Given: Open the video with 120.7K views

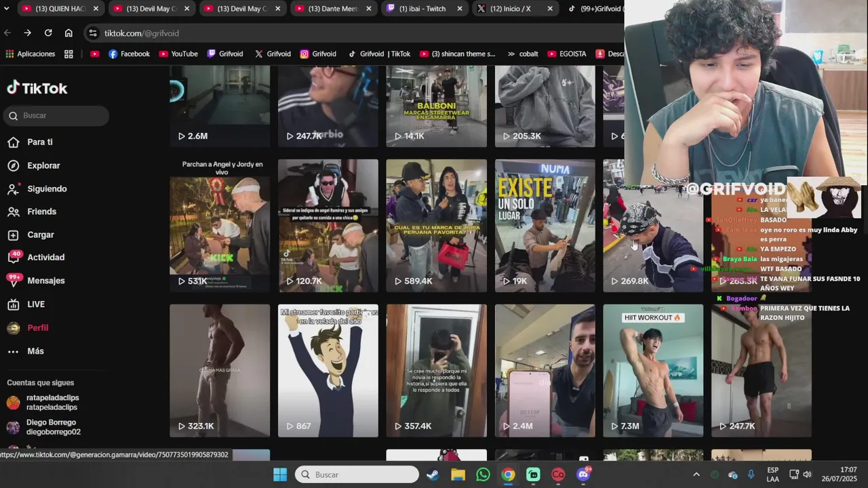Looking at the screenshot, I should [x=328, y=226].
